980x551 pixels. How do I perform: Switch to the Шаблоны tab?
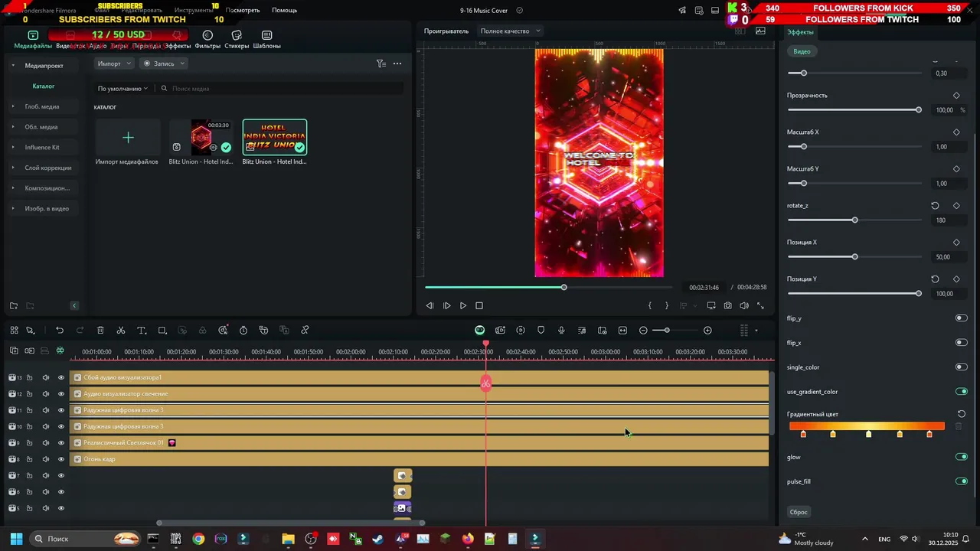(x=267, y=40)
